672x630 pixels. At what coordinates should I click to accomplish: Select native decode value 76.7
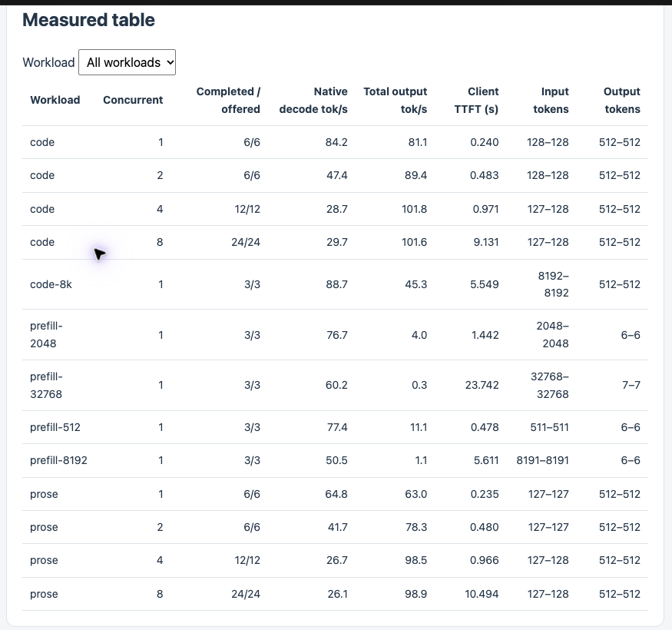(x=337, y=335)
